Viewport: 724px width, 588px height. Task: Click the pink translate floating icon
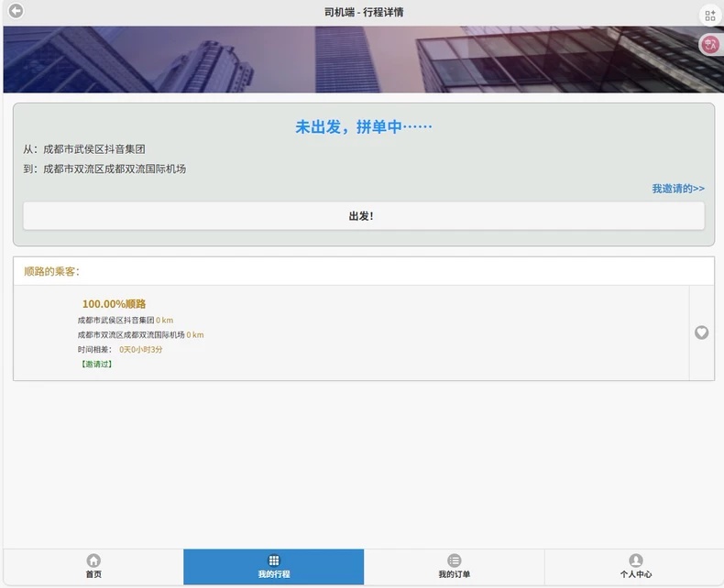710,45
